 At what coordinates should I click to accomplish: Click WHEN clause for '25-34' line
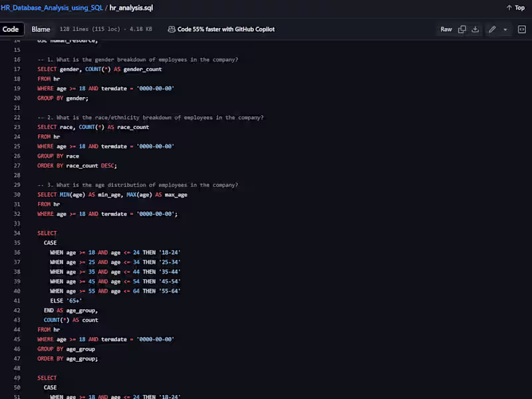[x=115, y=262]
